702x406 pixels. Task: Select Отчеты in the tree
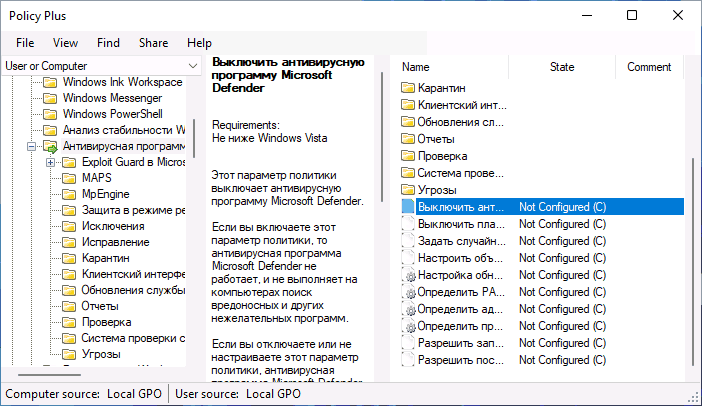[100, 307]
